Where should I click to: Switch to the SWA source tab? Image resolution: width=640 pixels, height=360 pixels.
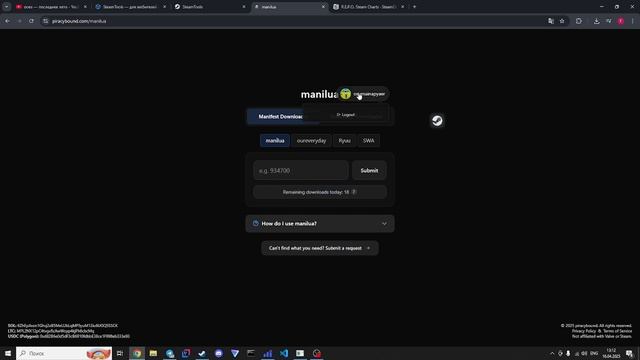click(x=369, y=140)
